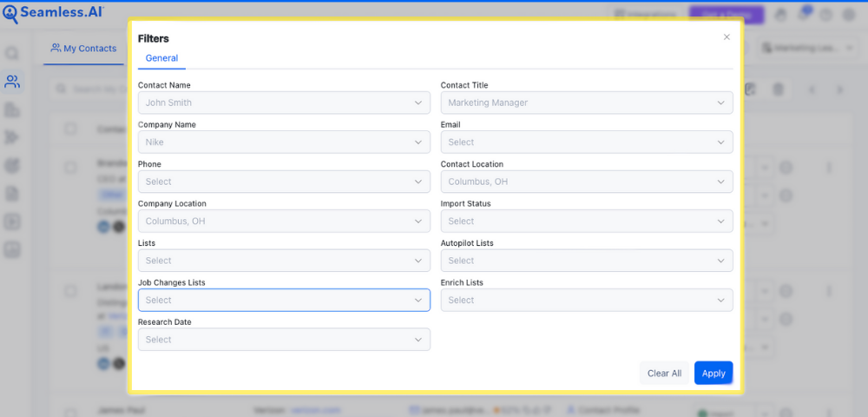
Task: Open the Job Changes Lists dropdown
Action: [284, 300]
